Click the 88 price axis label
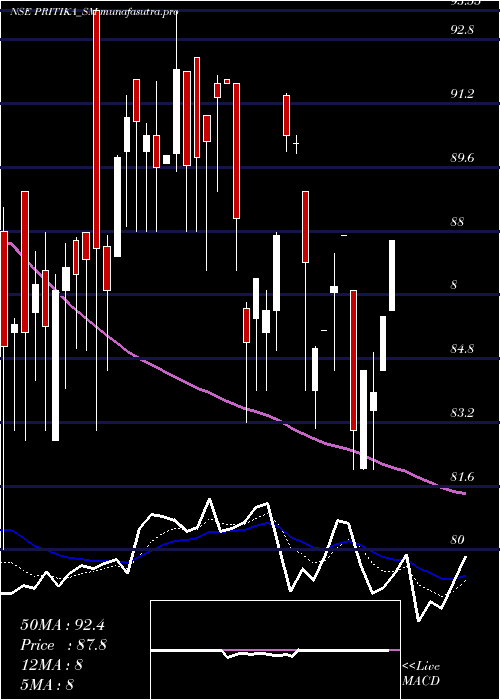500x700 pixels. coord(458,222)
